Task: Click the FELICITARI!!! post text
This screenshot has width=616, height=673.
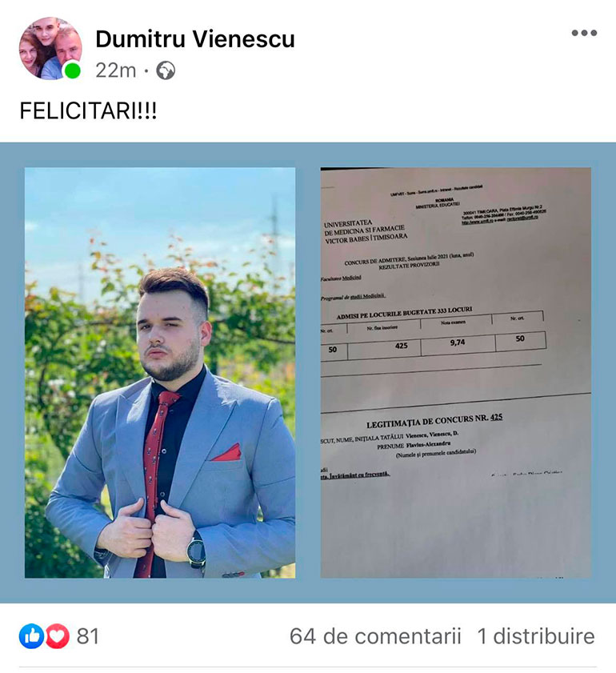Action: click(x=88, y=110)
